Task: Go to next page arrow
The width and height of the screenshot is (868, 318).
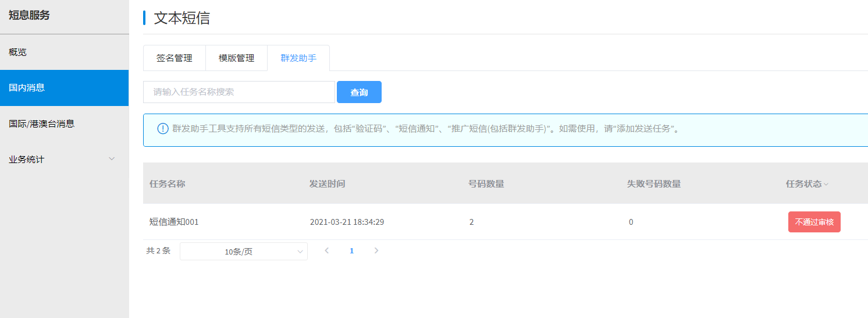Action: [x=376, y=251]
